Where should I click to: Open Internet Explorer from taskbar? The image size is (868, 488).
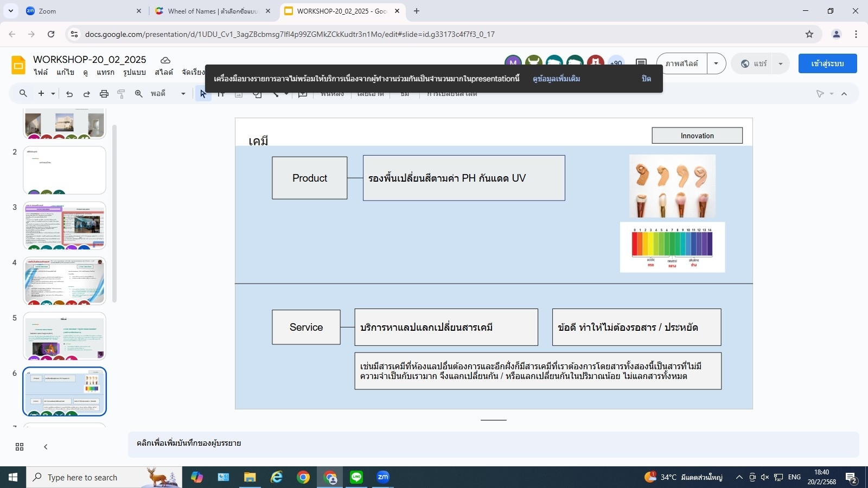277,477
